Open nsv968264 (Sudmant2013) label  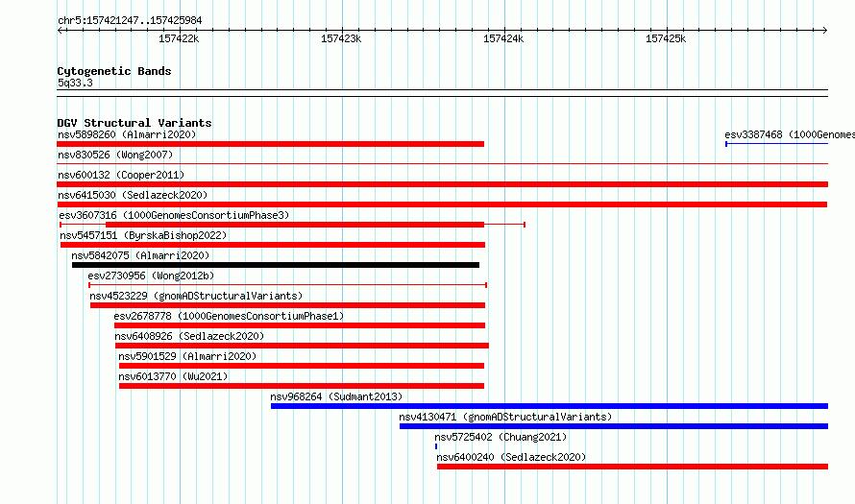click(x=336, y=396)
